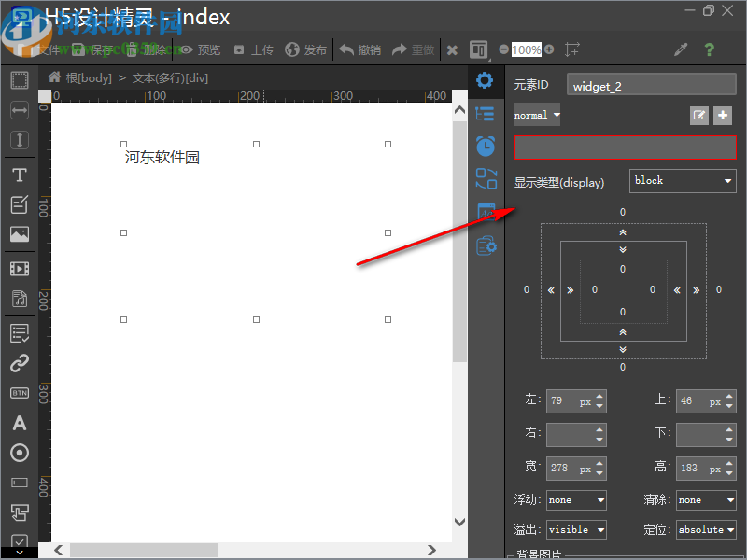Screen dimensions: 747x560
Task: Click the zoom out minus button
Action: 503,49
